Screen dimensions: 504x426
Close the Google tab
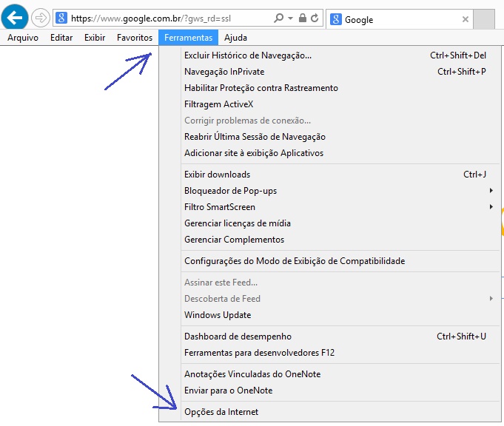click(x=465, y=20)
